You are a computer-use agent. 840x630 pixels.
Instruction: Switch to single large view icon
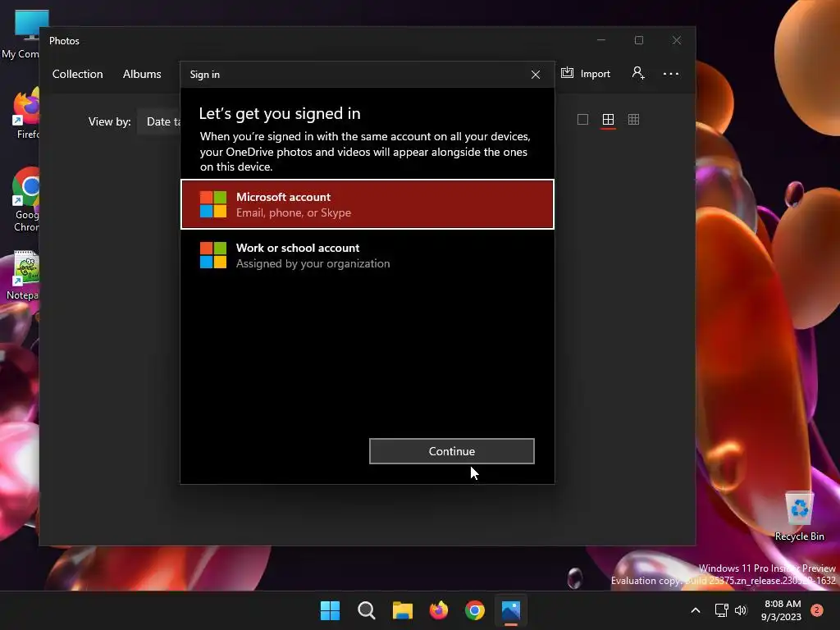583,120
